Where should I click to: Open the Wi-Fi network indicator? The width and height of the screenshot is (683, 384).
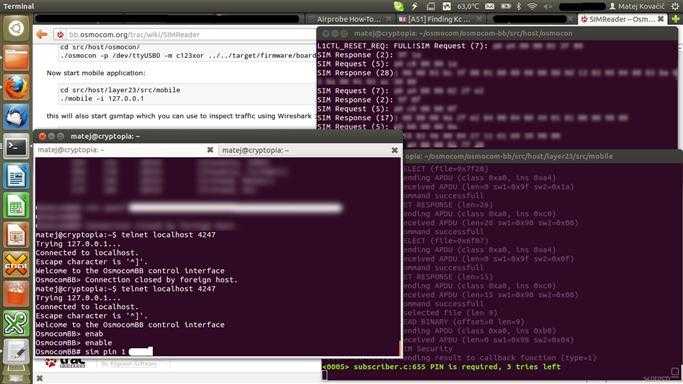[x=532, y=6]
